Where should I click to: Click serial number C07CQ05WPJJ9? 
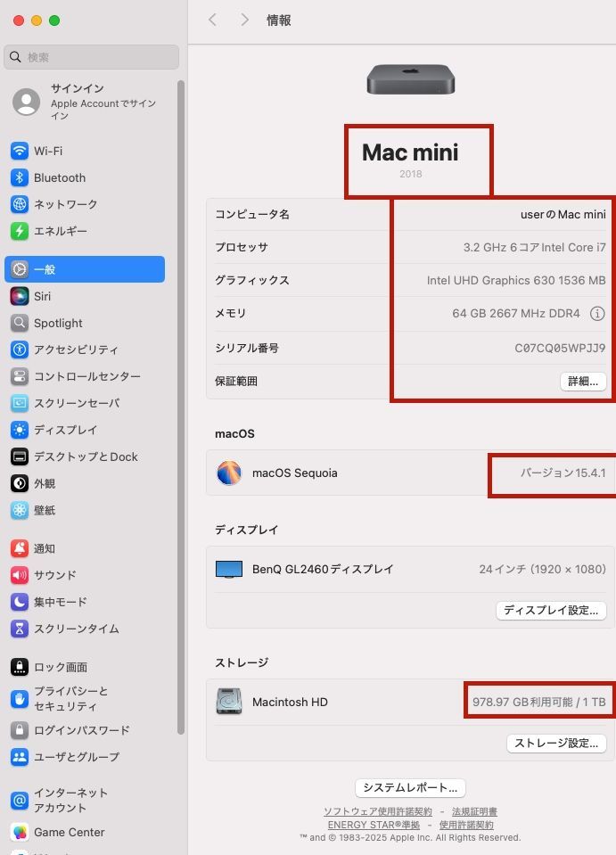[560, 348]
